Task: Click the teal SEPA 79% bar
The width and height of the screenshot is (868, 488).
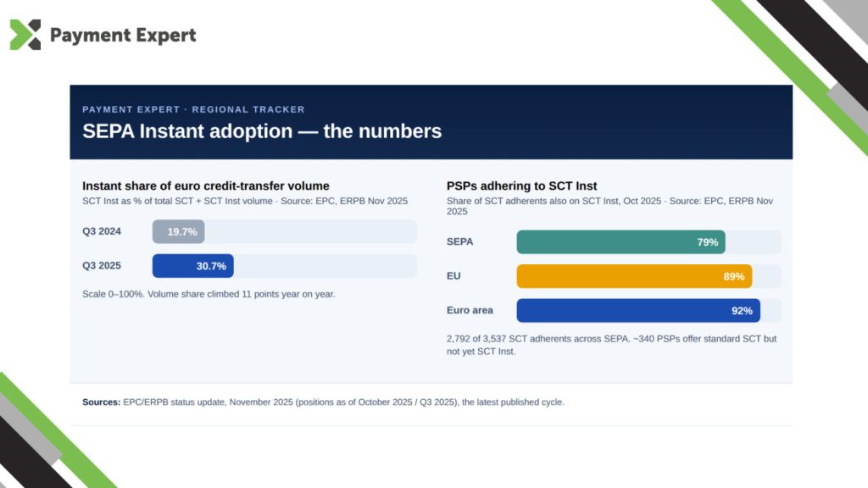Action: 620,242
